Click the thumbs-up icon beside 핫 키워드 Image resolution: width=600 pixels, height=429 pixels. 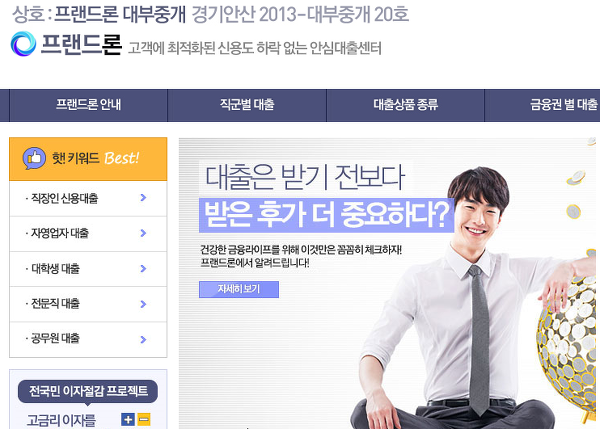34,158
